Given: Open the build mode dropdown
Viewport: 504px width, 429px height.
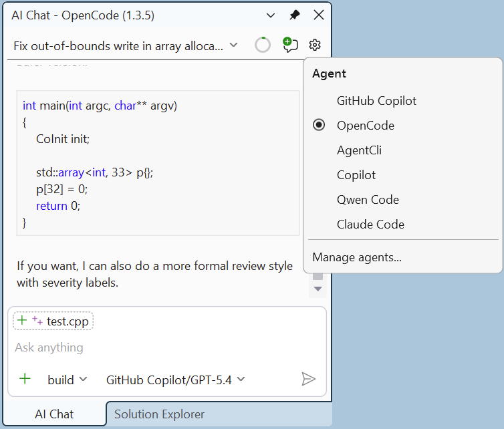Looking at the screenshot, I should click(68, 380).
